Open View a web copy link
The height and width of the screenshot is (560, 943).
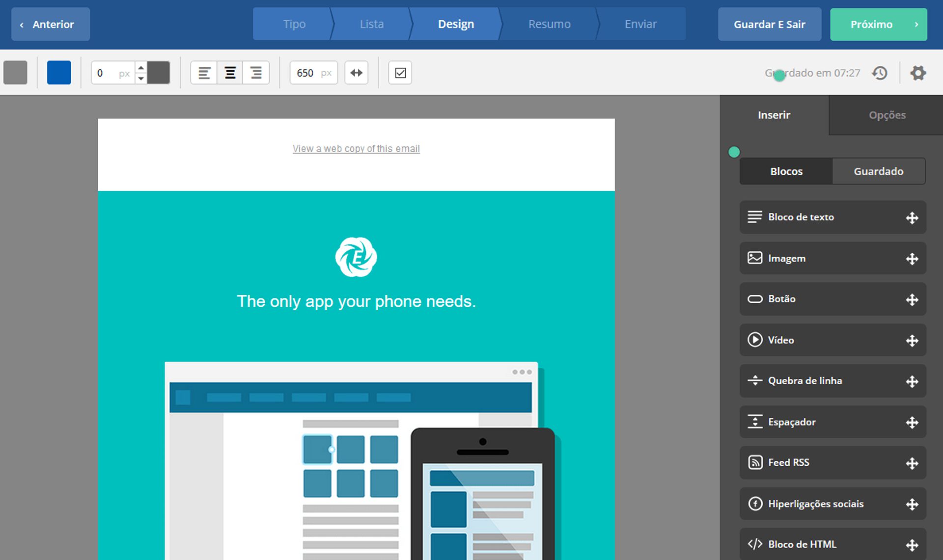356,149
